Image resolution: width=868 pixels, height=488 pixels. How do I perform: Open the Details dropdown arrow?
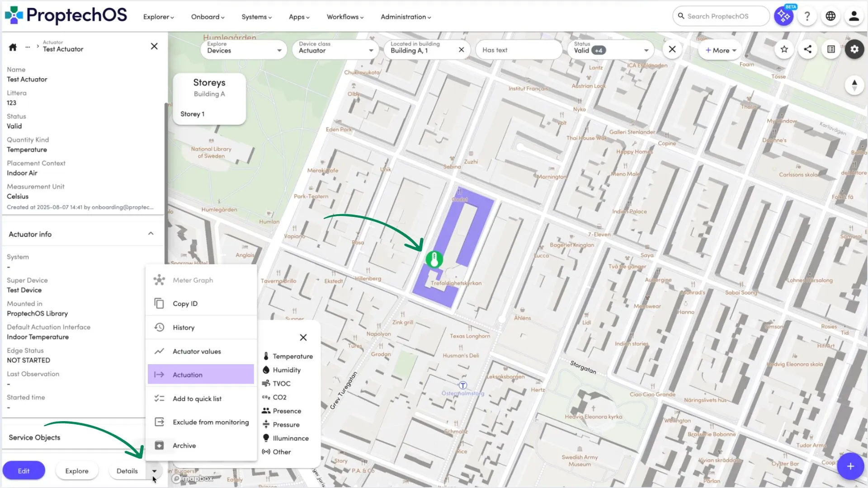pyautogui.click(x=154, y=471)
